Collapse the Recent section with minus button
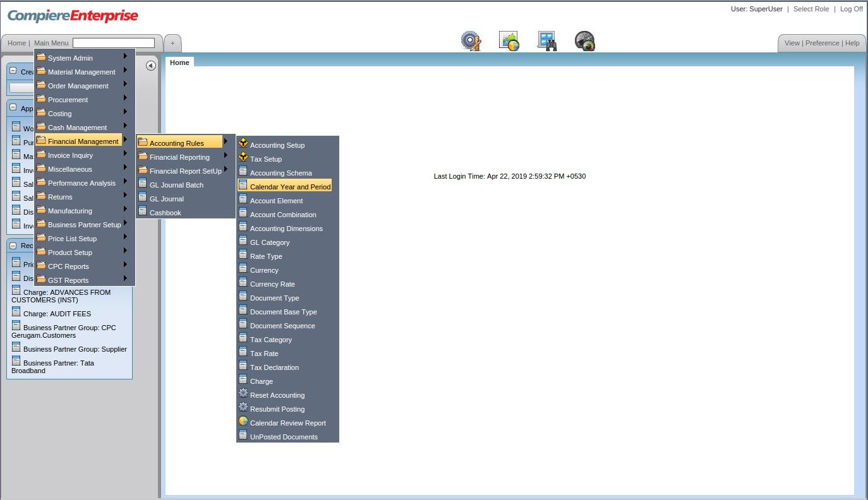868x500 pixels. tap(13, 245)
